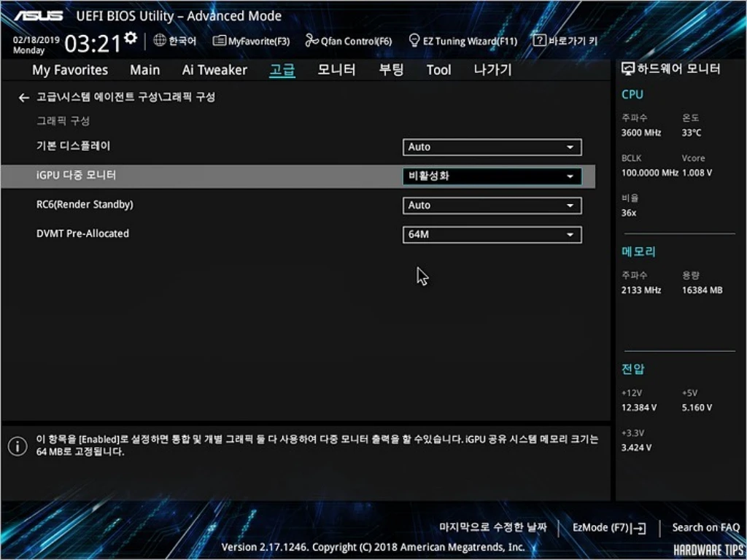Click 마지막으로 수정한 날짜 button

coord(492,527)
